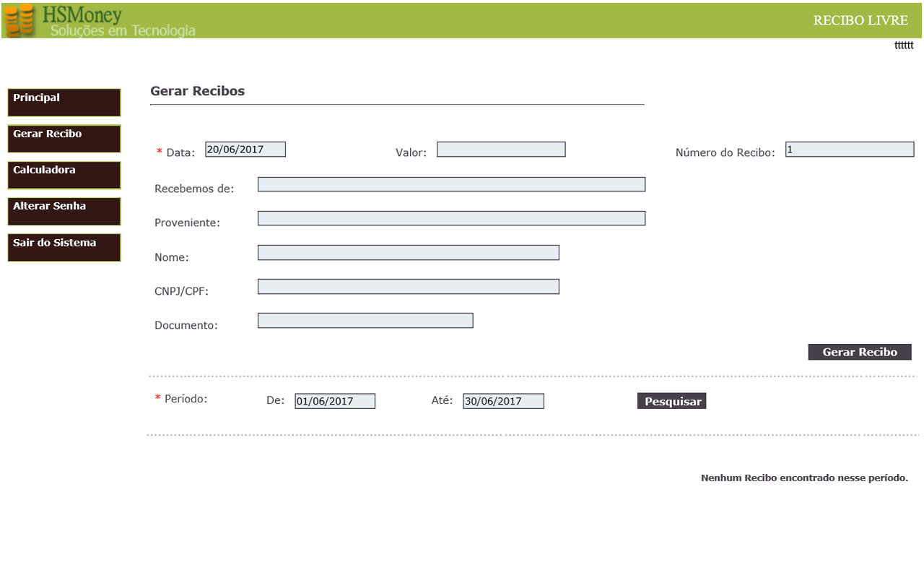Click the Período label
The width and height of the screenshot is (924, 578).
pyautogui.click(x=186, y=399)
